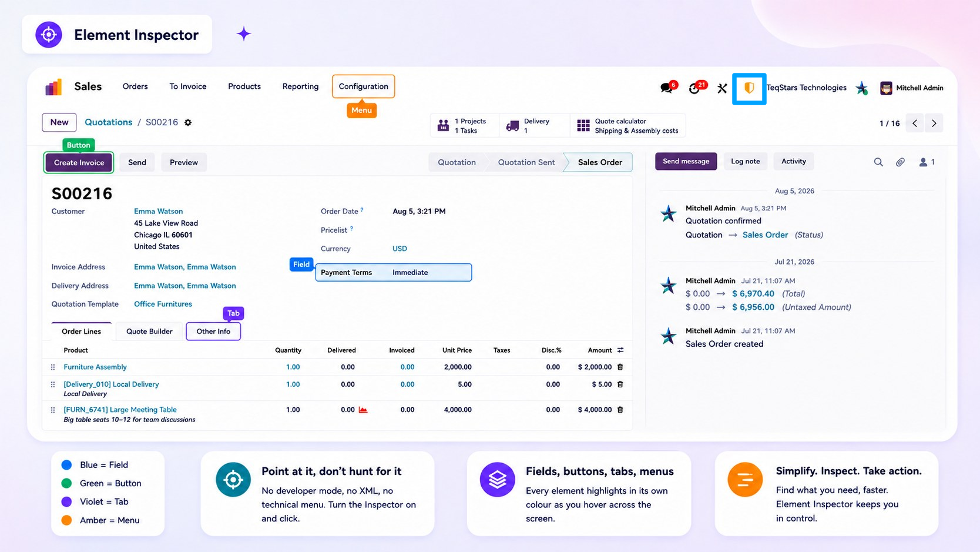
Task: Click the USD currency link
Action: click(x=400, y=249)
